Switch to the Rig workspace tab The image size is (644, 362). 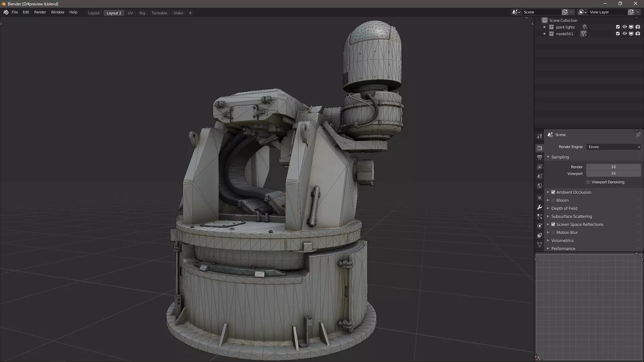(142, 13)
